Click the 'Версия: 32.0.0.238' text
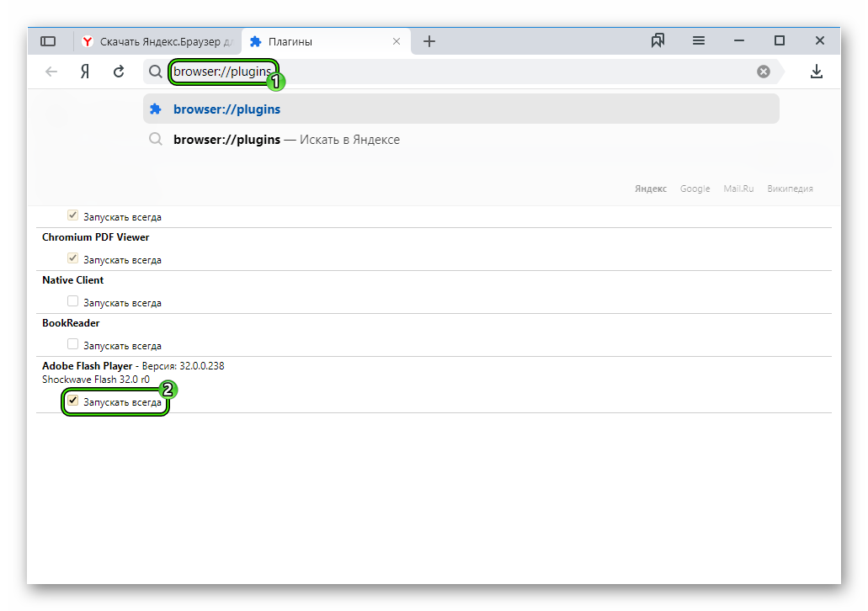This screenshot has height=611, width=868. (184, 366)
